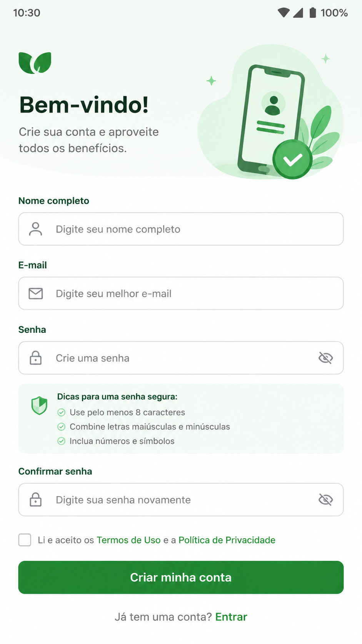Click the padlock icon in Confirmar senha field
362x644 pixels.
coord(36,500)
